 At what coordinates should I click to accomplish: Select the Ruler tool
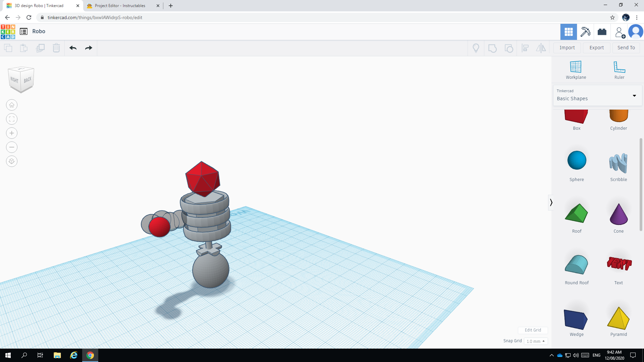[x=619, y=70]
